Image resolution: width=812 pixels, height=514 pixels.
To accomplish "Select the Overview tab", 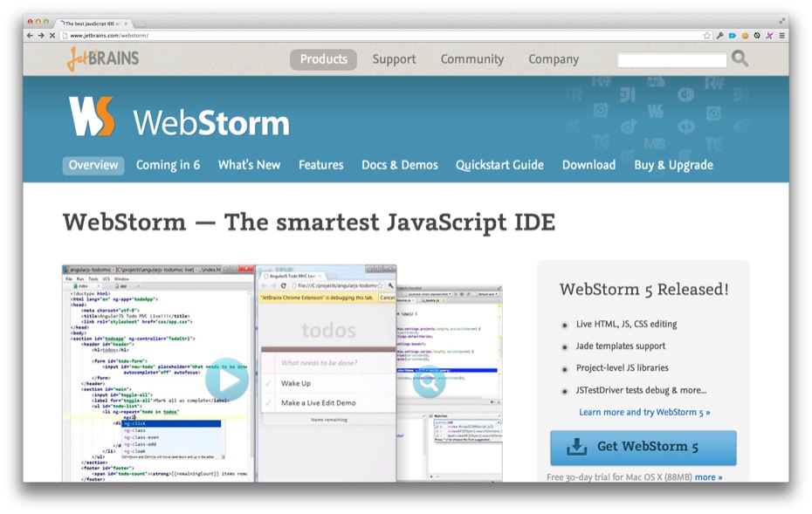I will (x=93, y=165).
